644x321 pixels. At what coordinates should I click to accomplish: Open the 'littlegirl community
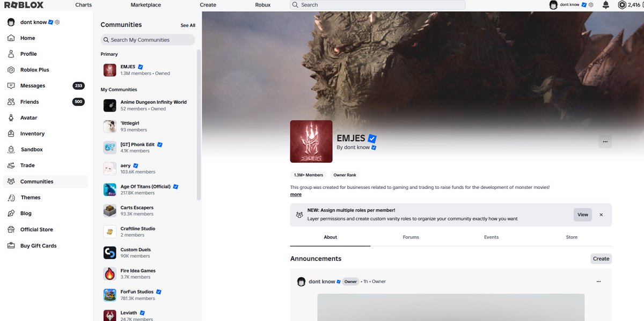coord(148,126)
